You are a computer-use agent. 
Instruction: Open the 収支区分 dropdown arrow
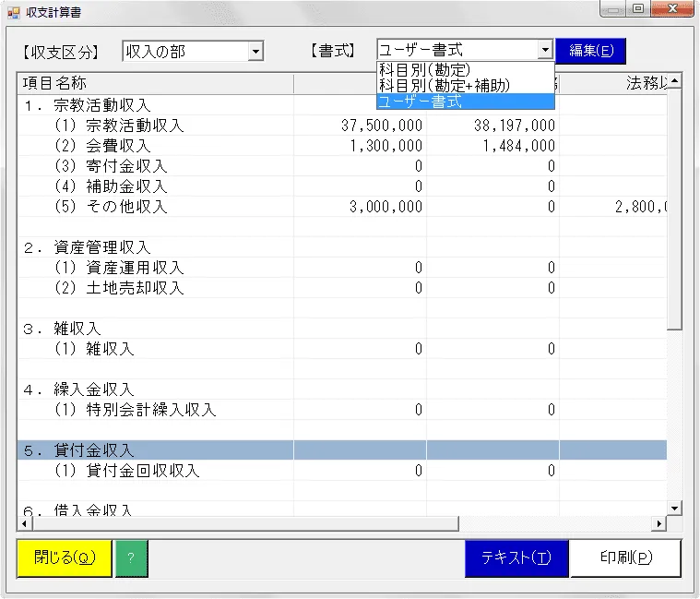click(255, 52)
